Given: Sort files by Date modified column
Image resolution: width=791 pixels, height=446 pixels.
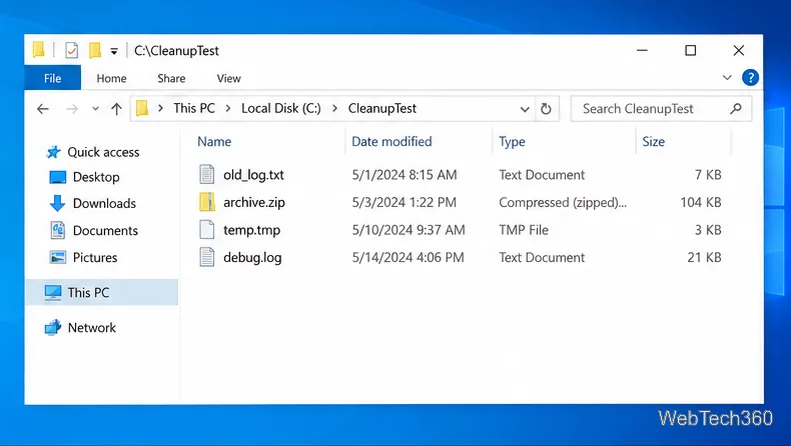Looking at the screenshot, I should [x=391, y=142].
